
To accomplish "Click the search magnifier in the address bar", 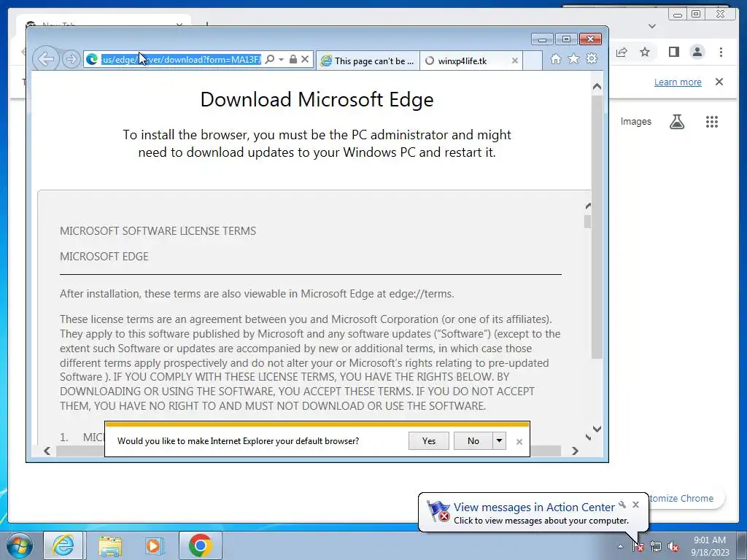I will [270, 60].
